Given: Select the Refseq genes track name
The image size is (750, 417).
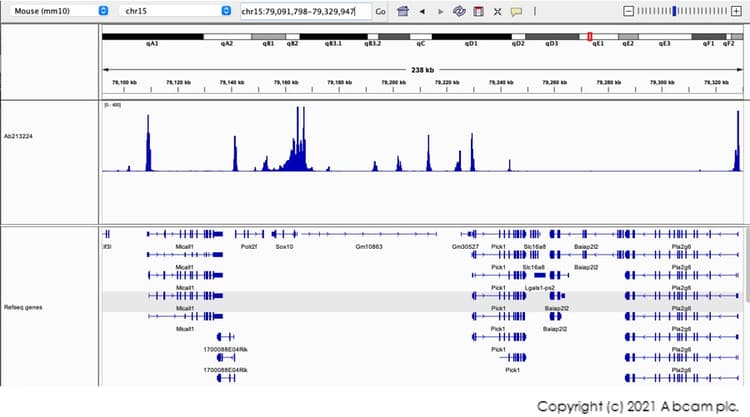Looking at the screenshot, I should click(22, 307).
